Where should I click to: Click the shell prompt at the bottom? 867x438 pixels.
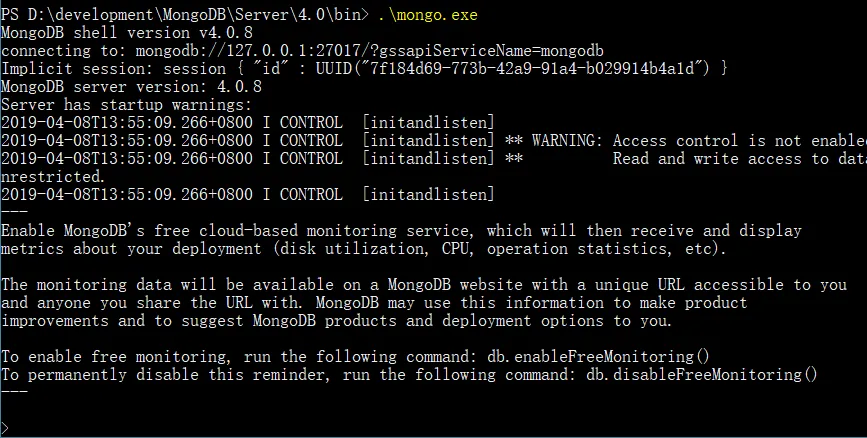tap(5, 427)
